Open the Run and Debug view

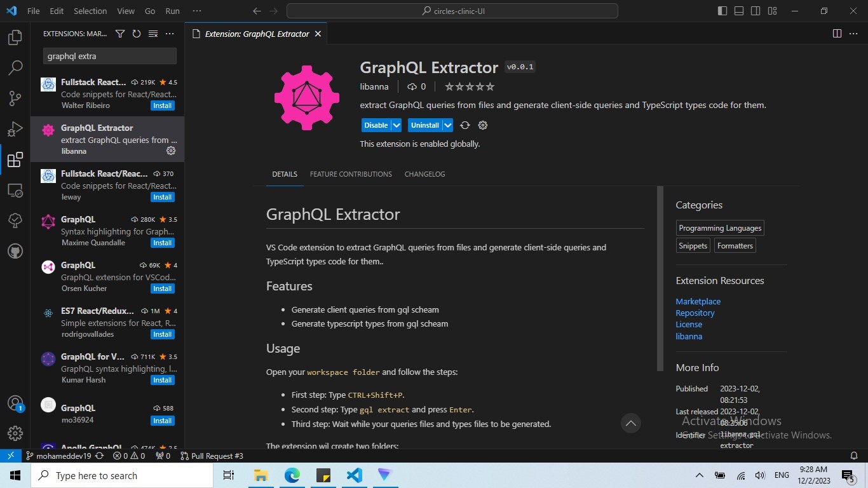(15, 129)
